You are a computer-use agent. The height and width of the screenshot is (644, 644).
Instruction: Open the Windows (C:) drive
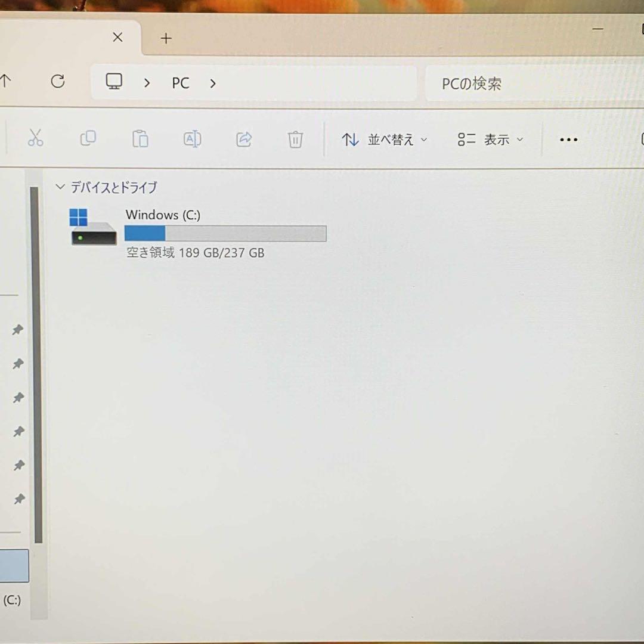tap(163, 215)
